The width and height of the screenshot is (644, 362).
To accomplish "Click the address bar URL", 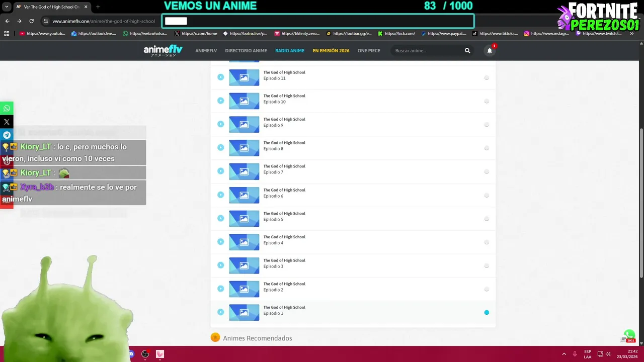I will click(x=104, y=21).
